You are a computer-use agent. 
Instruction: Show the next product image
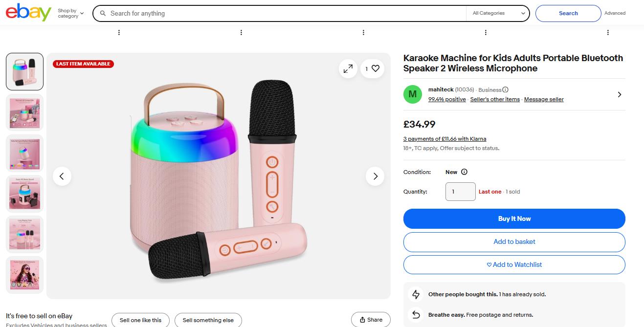(375, 176)
